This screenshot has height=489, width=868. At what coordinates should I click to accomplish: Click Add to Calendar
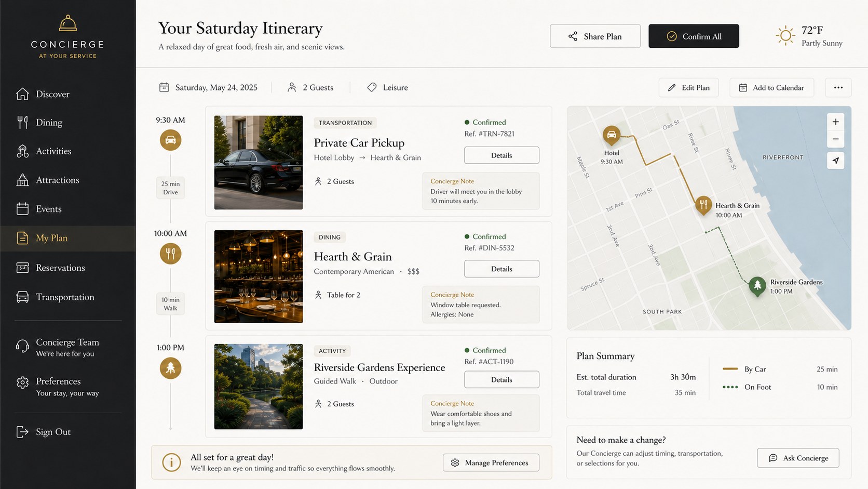(x=771, y=88)
